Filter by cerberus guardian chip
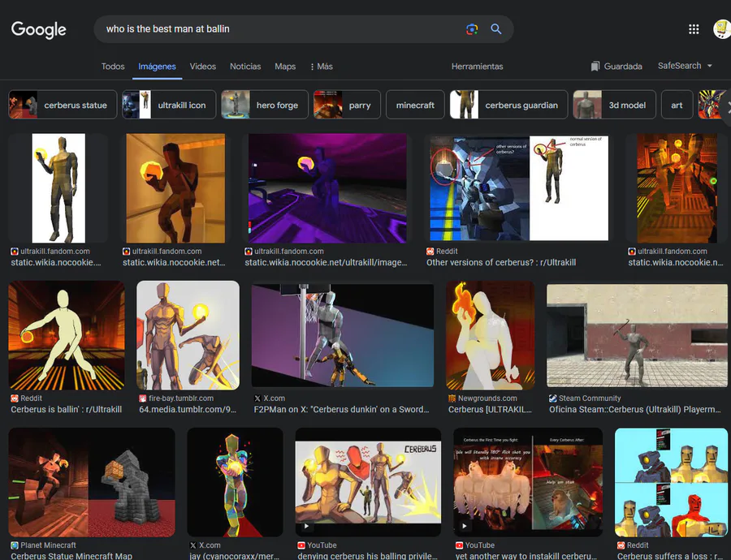The height and width of the screenshot is (560, 731). [508, 105]
